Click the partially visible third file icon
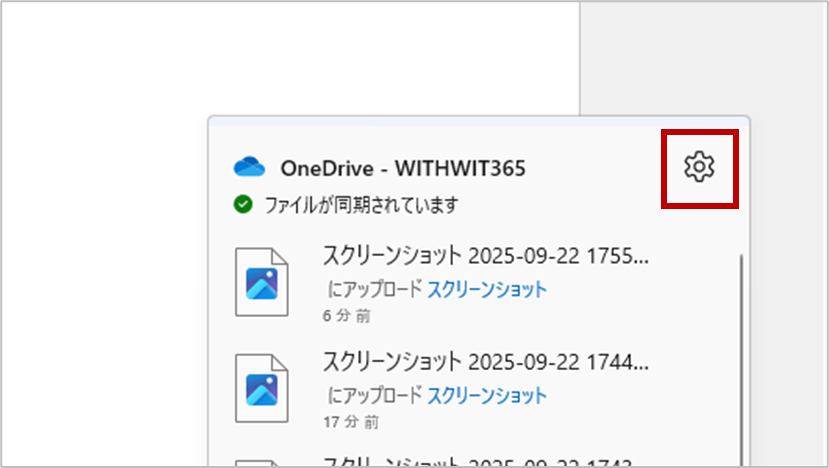The height and width of the screenshot is (468, 829). tap(261, 462)
